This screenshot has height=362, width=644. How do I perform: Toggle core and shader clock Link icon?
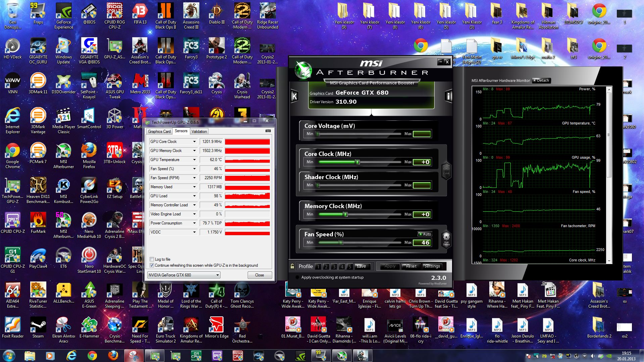point(446,171)
